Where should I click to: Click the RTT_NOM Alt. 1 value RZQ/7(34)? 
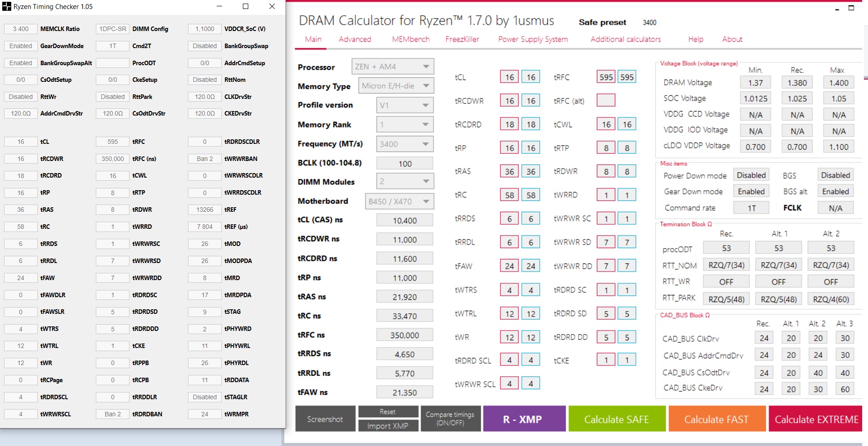tap(779, 265)
